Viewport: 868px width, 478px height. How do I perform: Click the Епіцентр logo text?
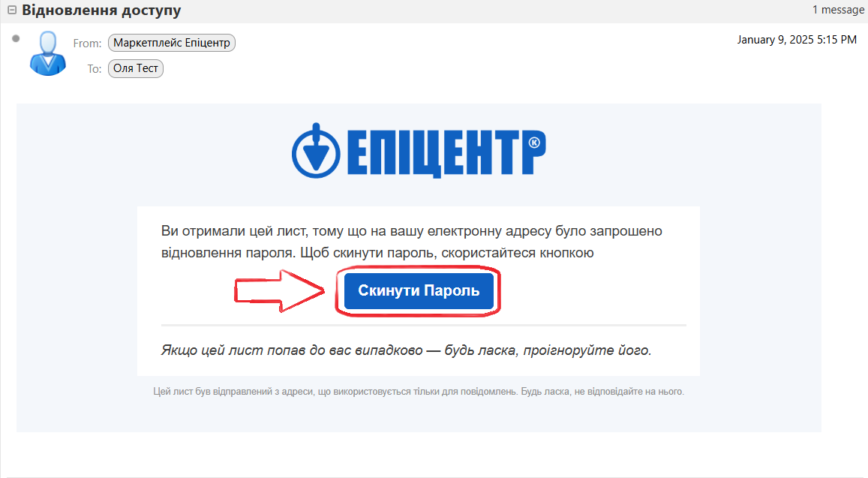446,153
